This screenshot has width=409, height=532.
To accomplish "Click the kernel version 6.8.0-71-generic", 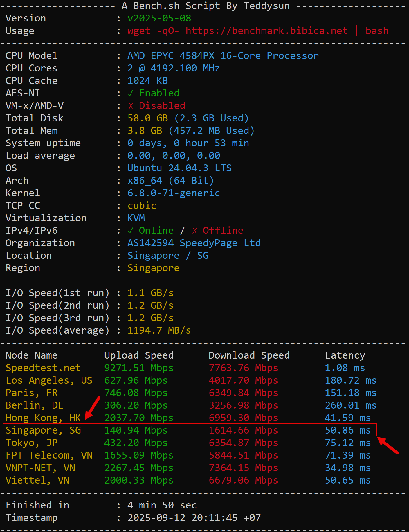I will (x=174, y=193).
